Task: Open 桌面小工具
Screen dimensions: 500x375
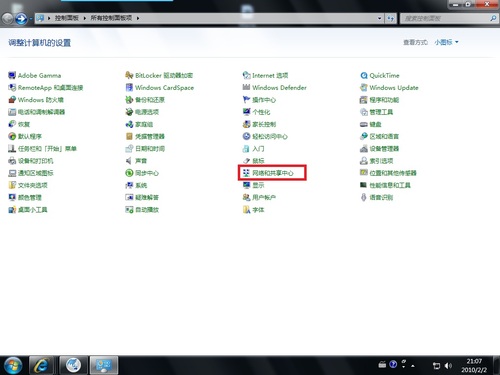Action: [x=28, y=210]
